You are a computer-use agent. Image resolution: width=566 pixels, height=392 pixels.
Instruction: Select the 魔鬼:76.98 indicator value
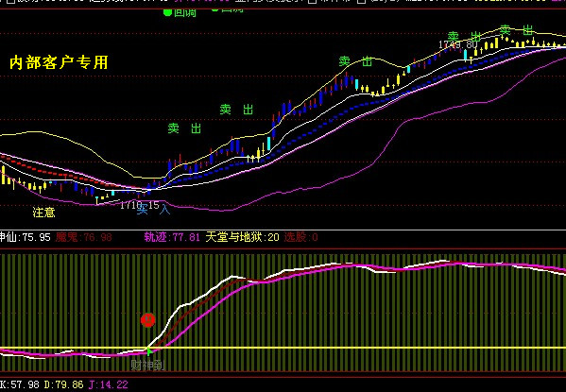click(84, 237)
